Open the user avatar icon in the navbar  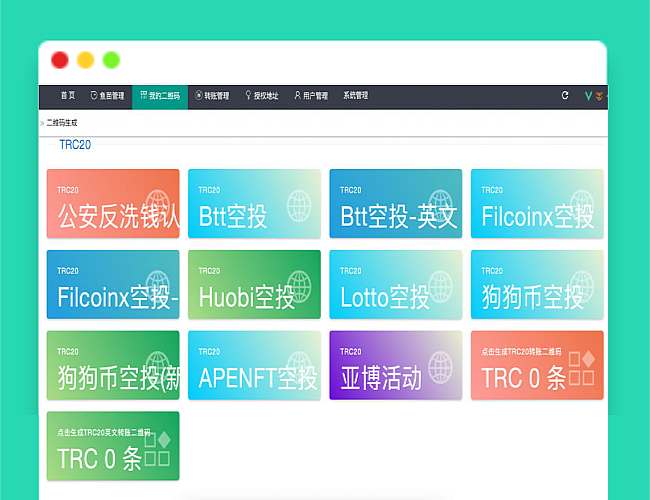[599, 96]
